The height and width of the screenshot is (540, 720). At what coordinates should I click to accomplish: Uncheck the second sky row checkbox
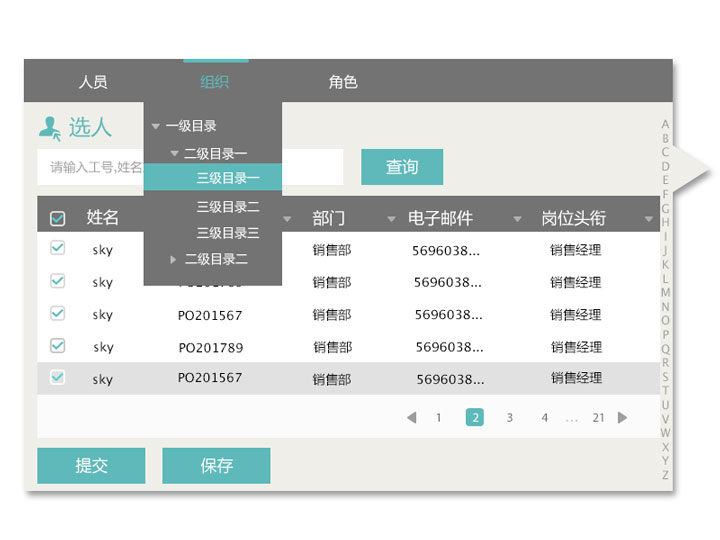[x=57, y=280]
